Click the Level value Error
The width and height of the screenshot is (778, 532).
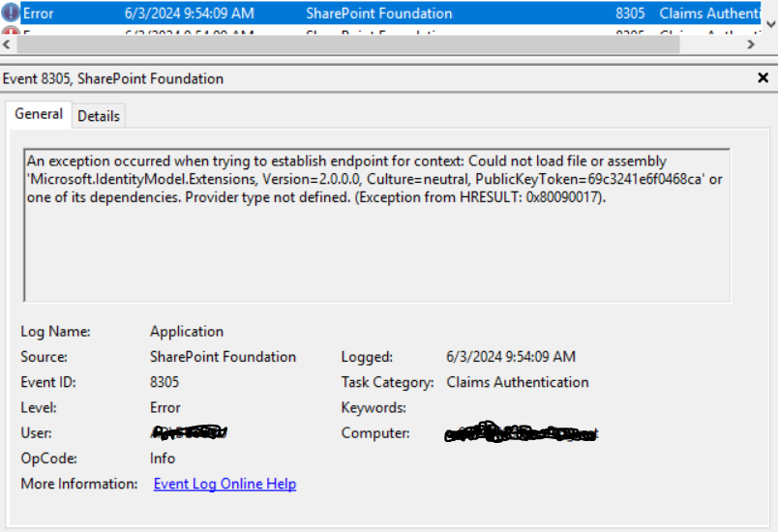click(165, 407)
